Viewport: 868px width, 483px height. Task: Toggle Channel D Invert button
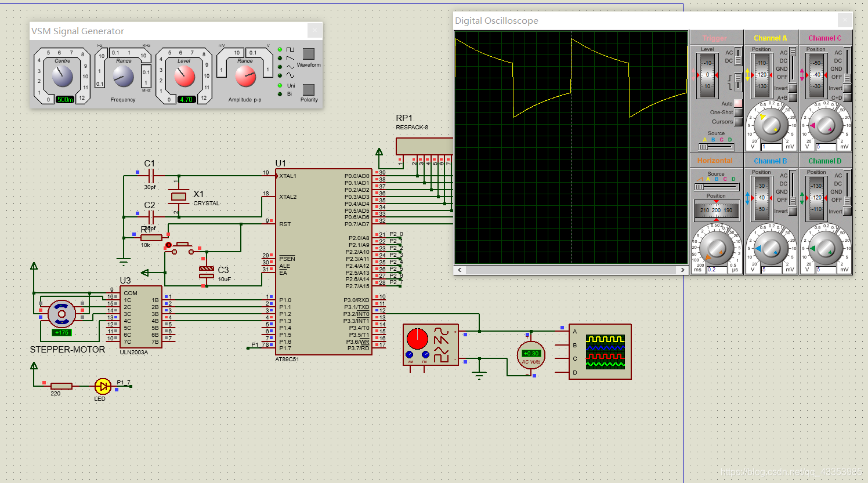pyautogui.click(x=848, y=211)
